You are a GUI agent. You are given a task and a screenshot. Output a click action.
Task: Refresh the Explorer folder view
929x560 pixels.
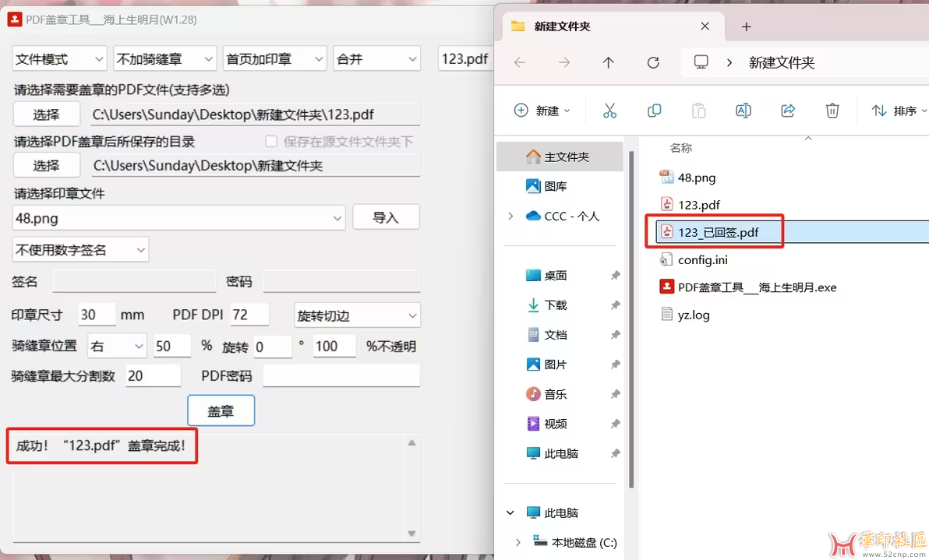coord(653,62)
